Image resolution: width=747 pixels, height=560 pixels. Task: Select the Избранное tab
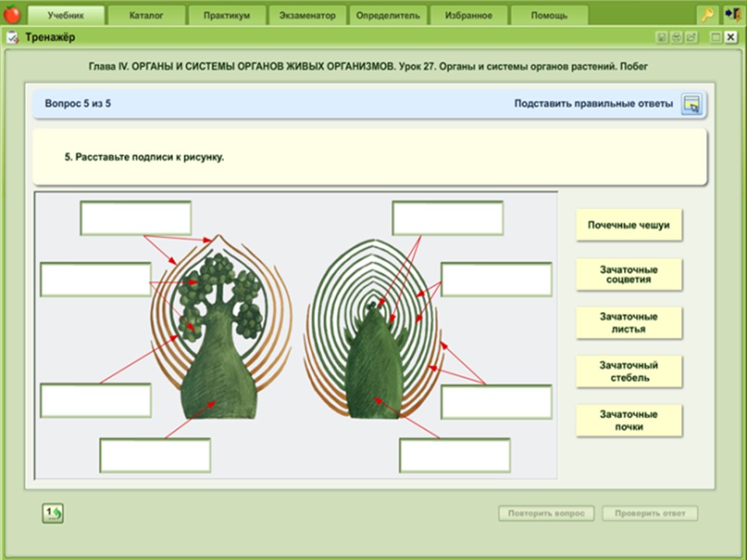coord(468,16)
